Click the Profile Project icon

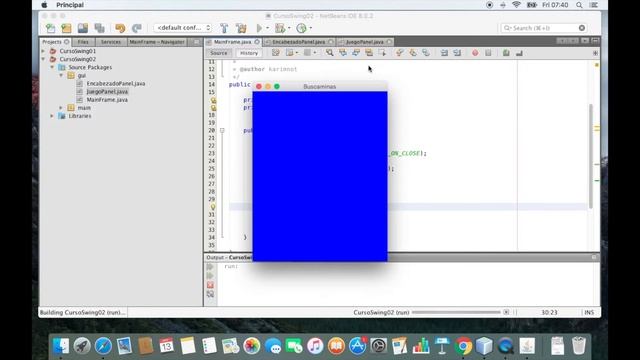click(x=301, y=28)
